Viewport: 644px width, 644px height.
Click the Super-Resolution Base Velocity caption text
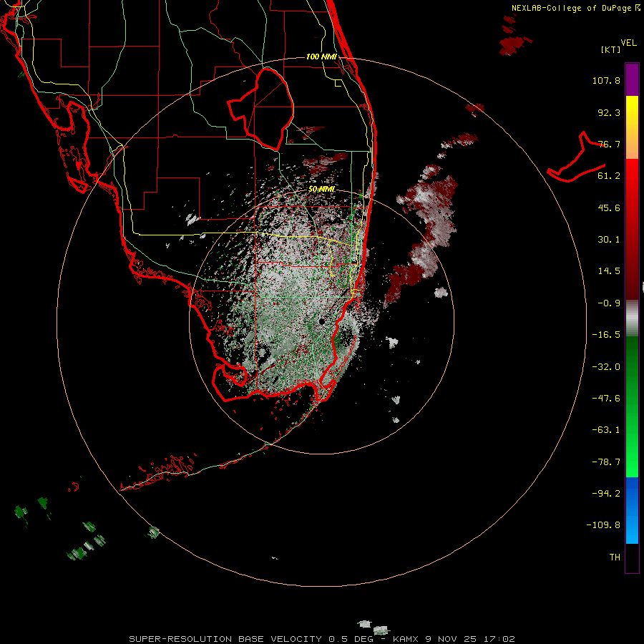click(x=322, y=639)
